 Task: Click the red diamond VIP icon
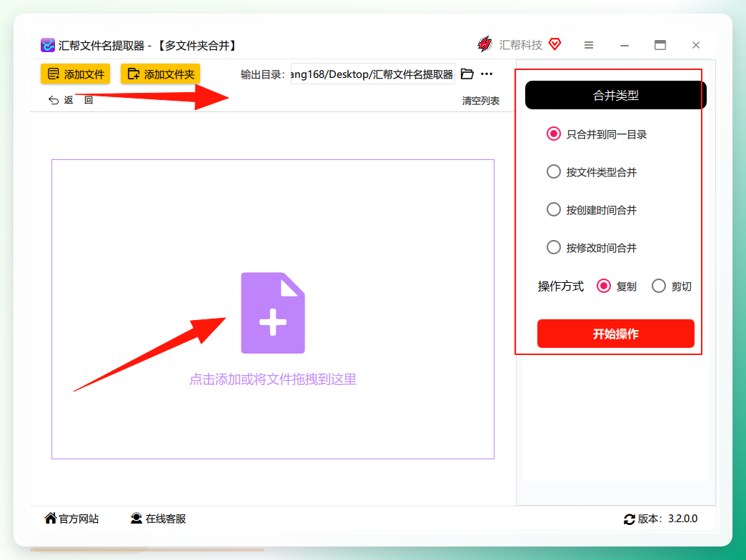click(x=554, y=44)
